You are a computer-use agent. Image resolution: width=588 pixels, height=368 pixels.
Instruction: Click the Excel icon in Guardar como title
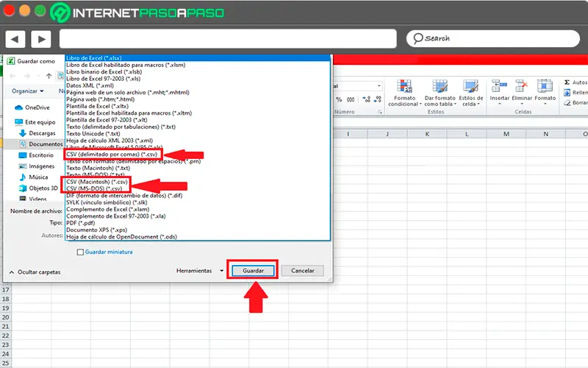coord(11,61)
